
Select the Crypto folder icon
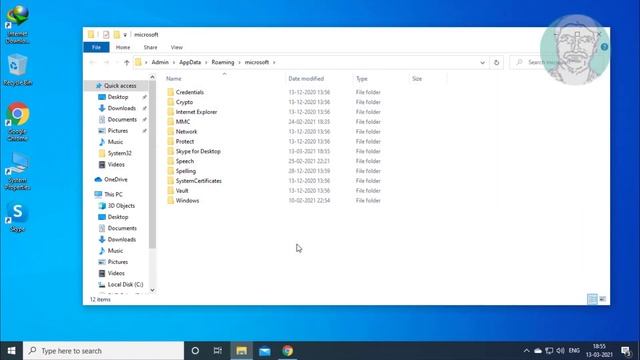click(x=171, y=102)
